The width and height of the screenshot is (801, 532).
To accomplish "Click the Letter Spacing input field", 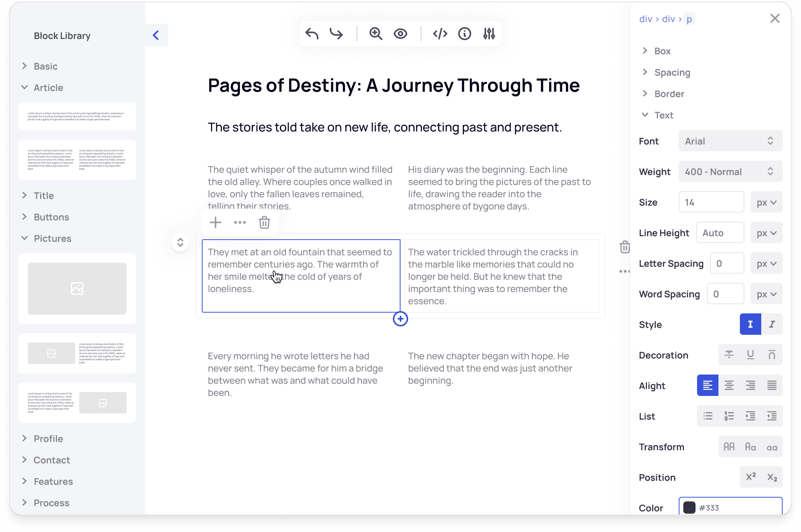I will tap(727, 263).
